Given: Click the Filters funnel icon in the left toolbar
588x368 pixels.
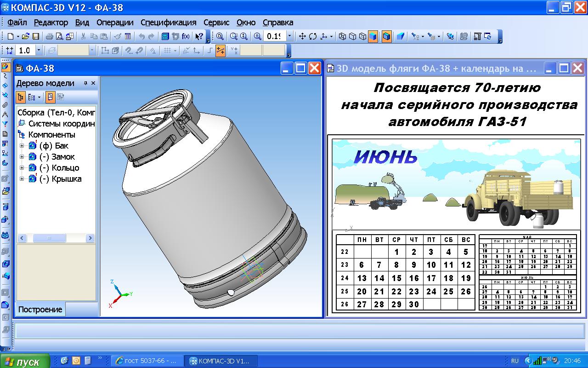Looking at the screenshot, I should [5, 124].
